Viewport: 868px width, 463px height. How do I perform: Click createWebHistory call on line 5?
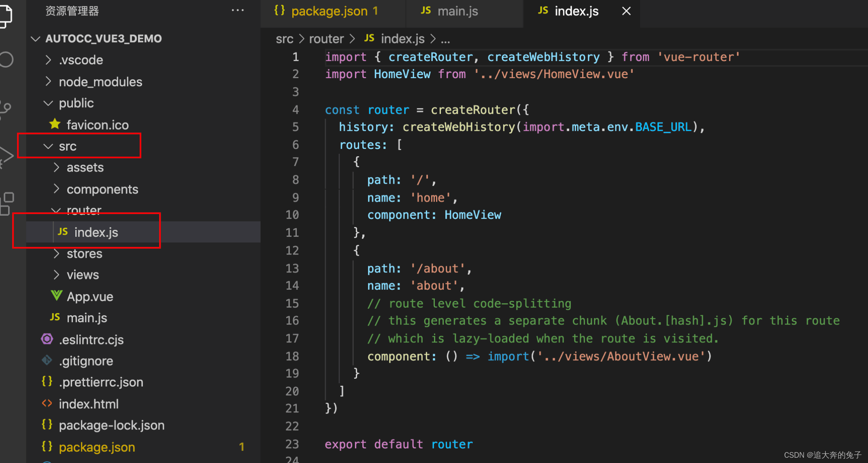click(459, 127)
